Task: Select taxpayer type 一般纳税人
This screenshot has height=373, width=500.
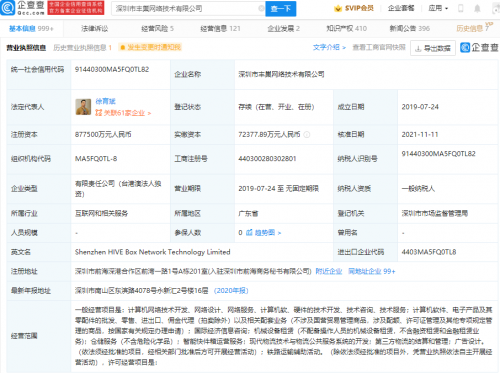Action: pos(418,189)
